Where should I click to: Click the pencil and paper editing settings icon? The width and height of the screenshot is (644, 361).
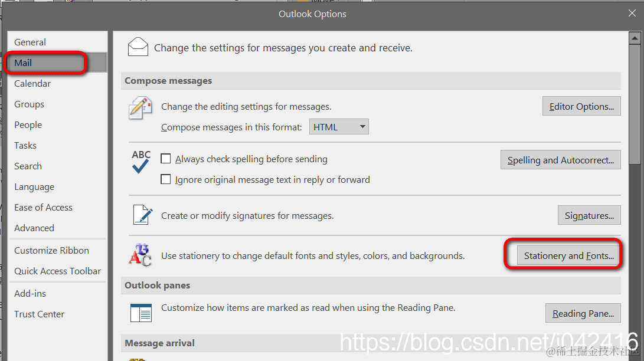click(x=140, y=108)
